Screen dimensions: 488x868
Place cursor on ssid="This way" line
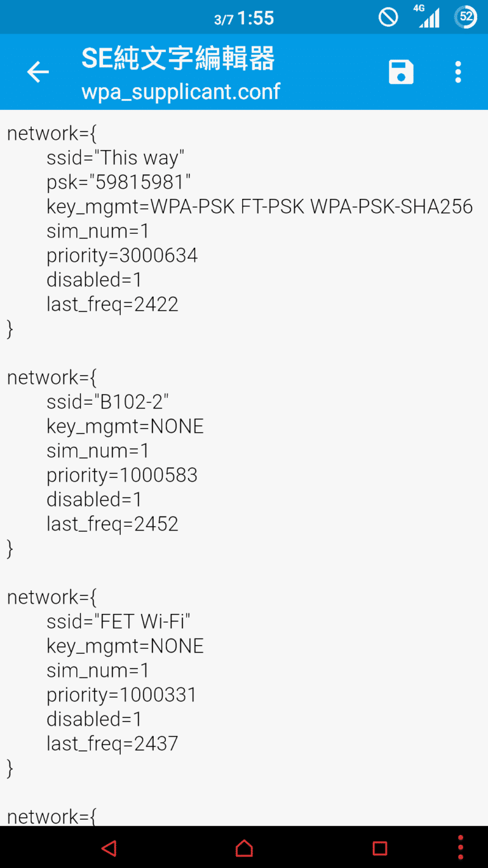coord(115,158)
